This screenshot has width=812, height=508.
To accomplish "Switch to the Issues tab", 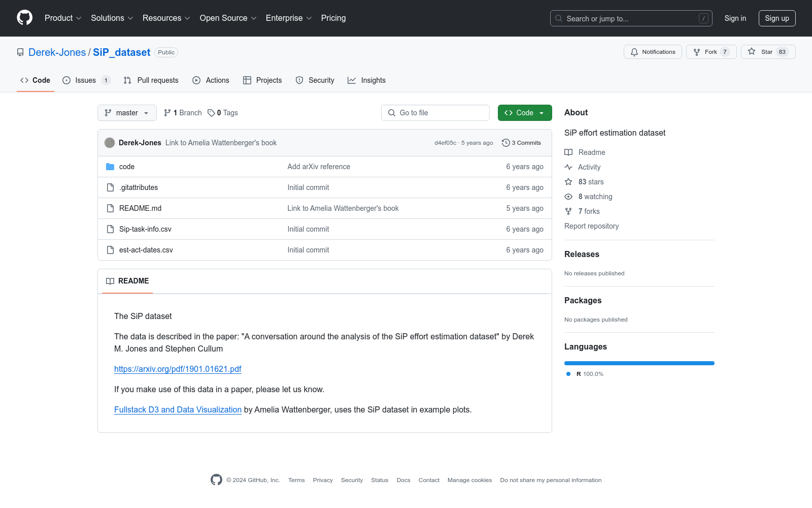I will point(86,80).
